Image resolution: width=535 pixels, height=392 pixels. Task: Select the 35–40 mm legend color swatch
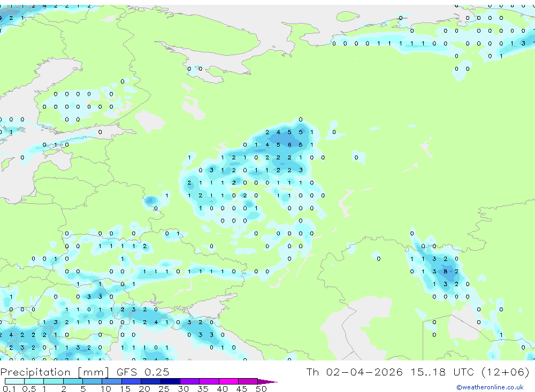point(209,381)
